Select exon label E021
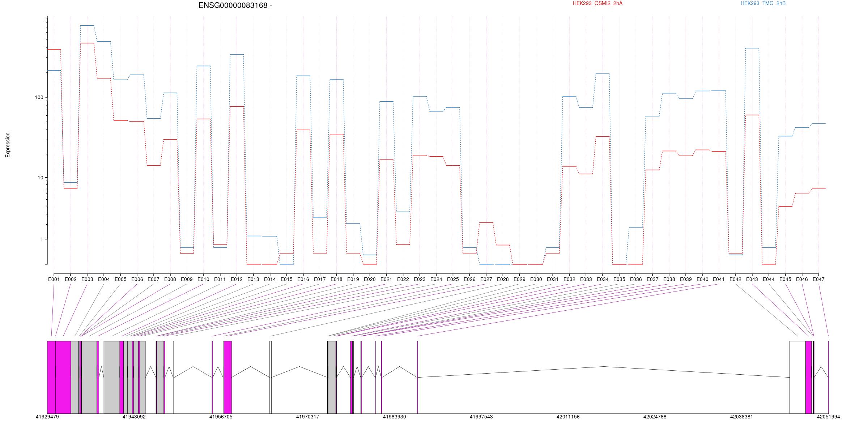 (x=386, y=279)
